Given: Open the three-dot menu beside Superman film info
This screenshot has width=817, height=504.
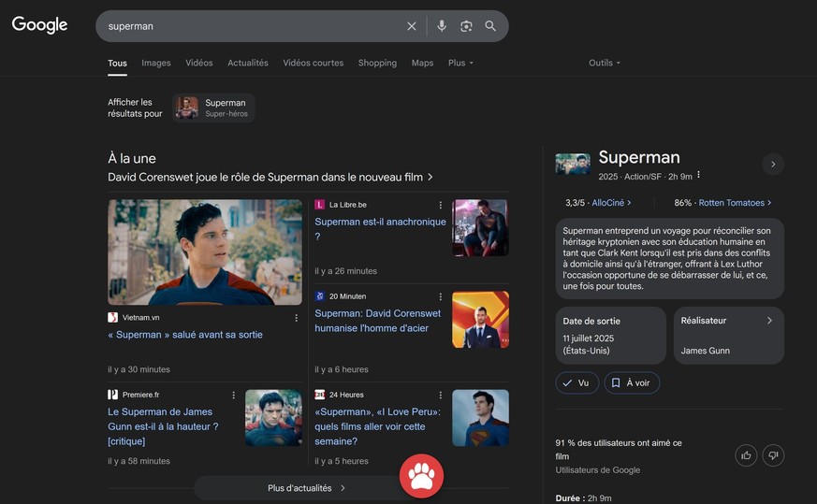Looking at the screenshot, I should pos(698,175).
